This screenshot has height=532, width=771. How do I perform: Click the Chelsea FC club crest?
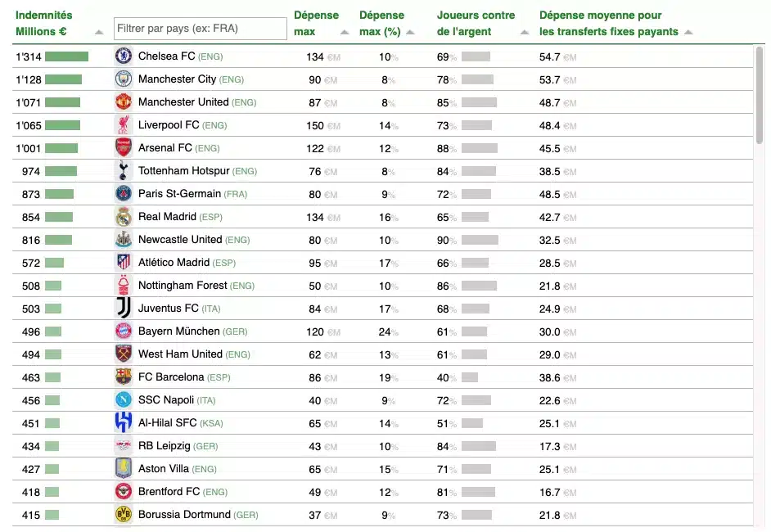click(124, 56)
